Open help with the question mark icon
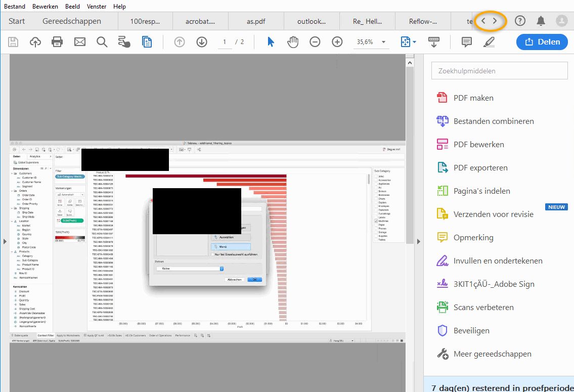 [x=520, y=21]
